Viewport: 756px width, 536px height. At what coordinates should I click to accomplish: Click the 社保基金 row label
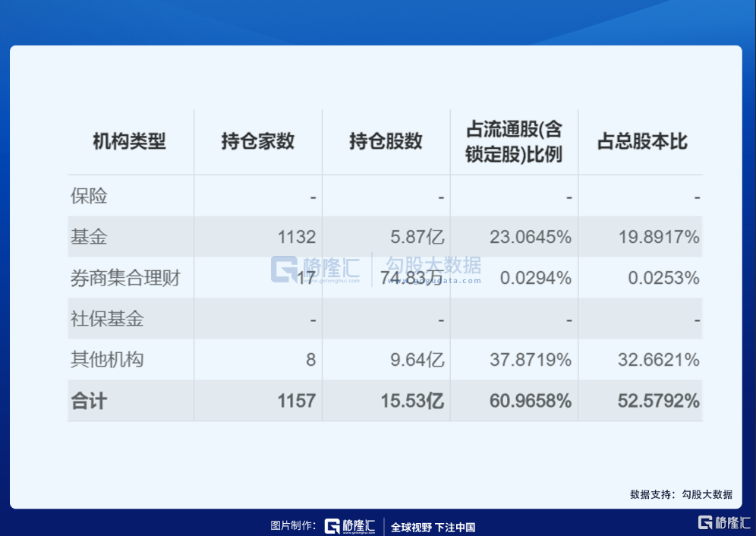pos(107,319)
